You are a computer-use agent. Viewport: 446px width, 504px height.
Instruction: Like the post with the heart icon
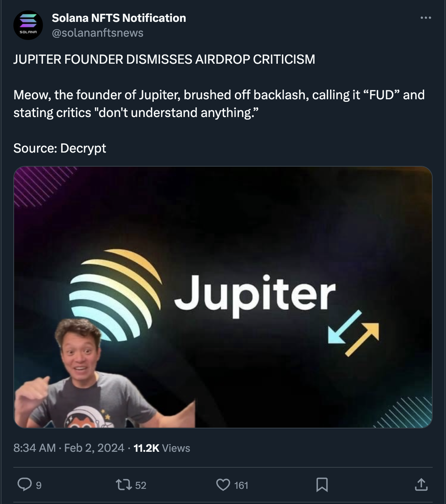[x=223, y=484]
